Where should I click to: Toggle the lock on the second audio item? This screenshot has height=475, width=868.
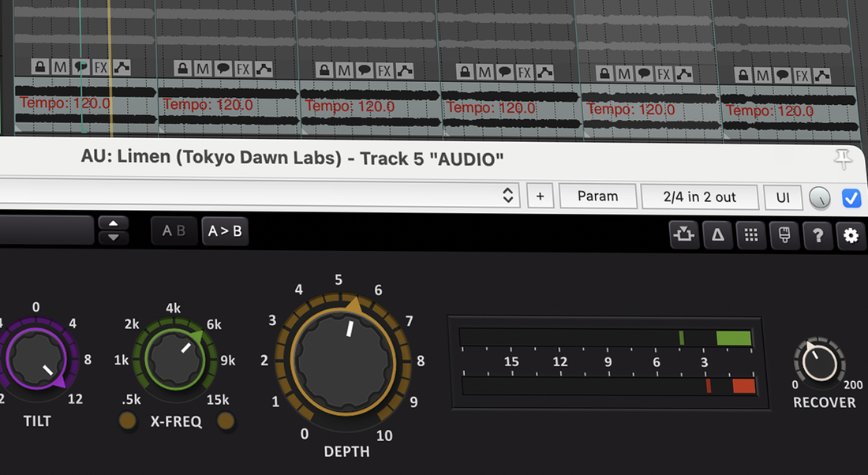point(182,68)
